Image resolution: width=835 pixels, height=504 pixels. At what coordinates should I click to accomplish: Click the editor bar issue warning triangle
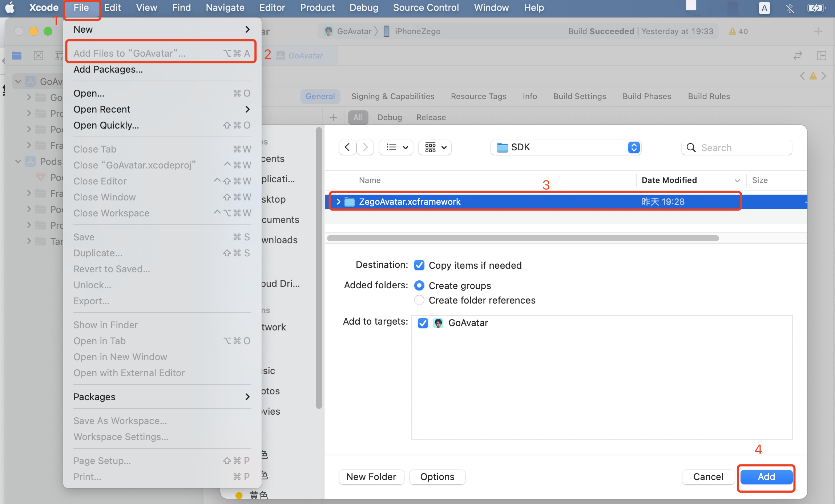813,76
